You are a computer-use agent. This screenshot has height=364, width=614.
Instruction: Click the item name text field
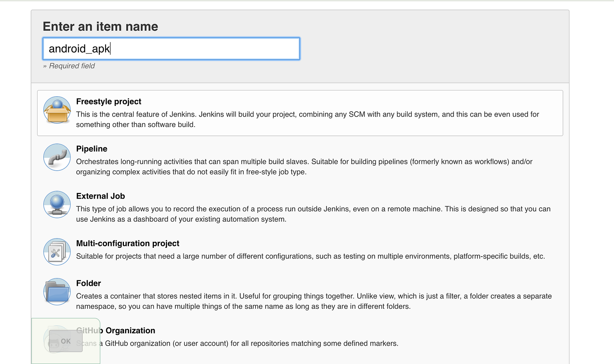(171, 49)
